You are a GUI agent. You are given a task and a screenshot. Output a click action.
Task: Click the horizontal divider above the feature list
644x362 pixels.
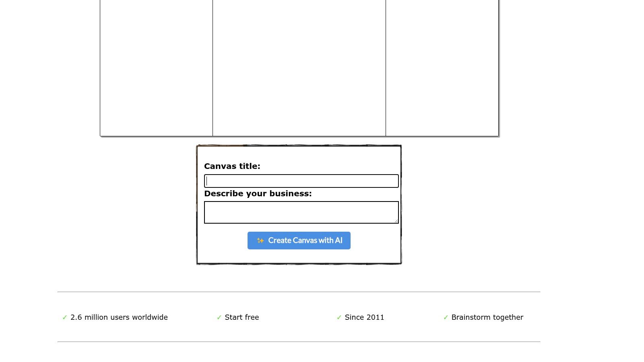click(299, 292)
